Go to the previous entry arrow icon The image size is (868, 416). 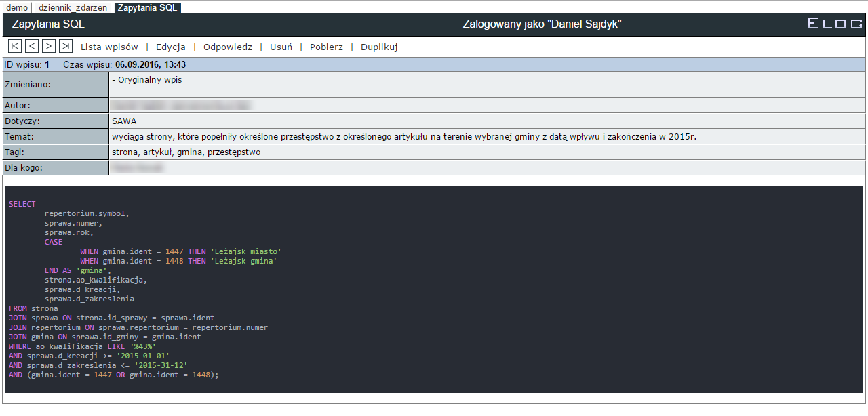click(x=32, y=46)
